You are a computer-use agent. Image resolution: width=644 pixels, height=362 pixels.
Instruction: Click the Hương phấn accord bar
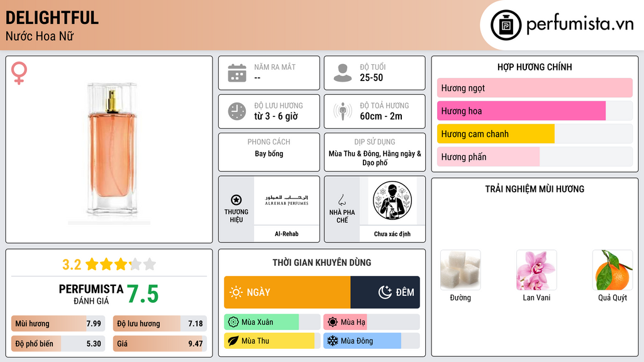click(x=535, y=156)
